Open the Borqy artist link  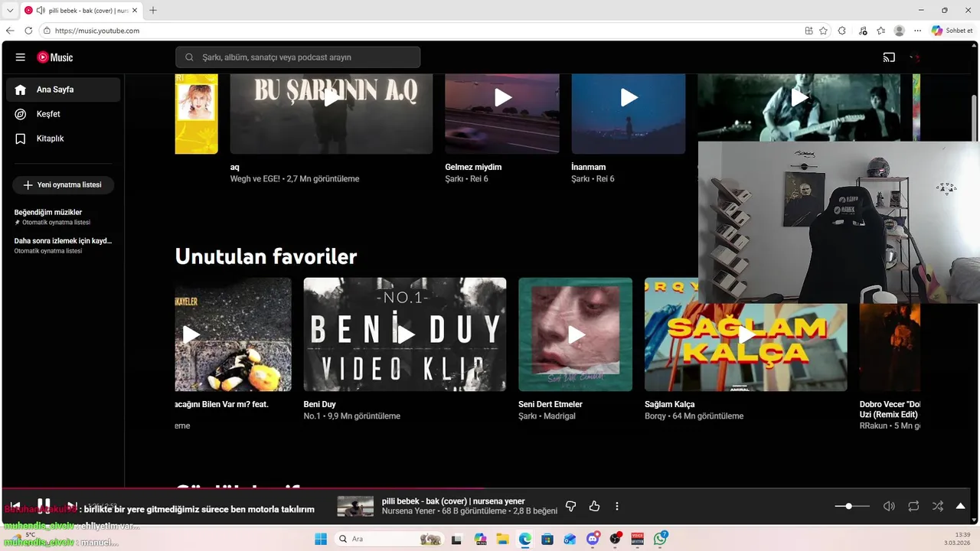click(655, 416)
